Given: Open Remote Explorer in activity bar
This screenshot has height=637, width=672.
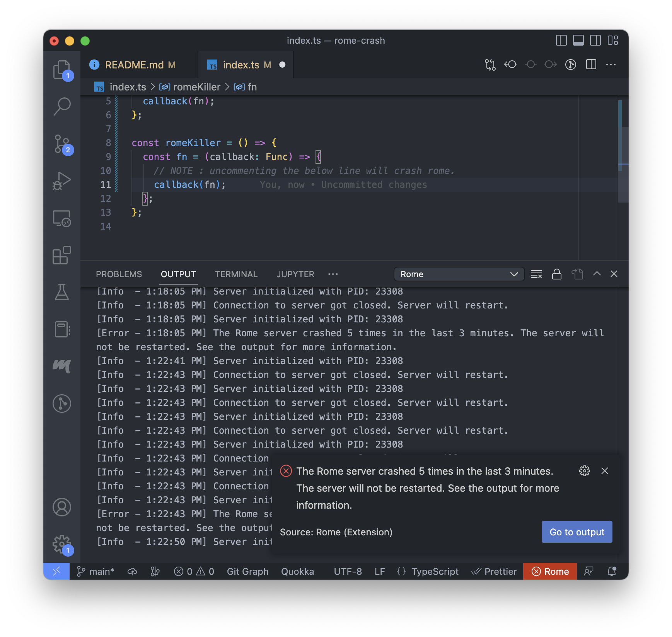Looking at the screenshot, I should pos(62,218).
